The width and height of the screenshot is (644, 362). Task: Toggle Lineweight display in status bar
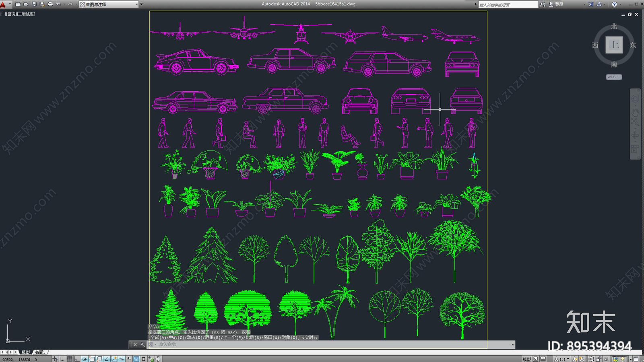pyautogui.click(x=128, y=359)
